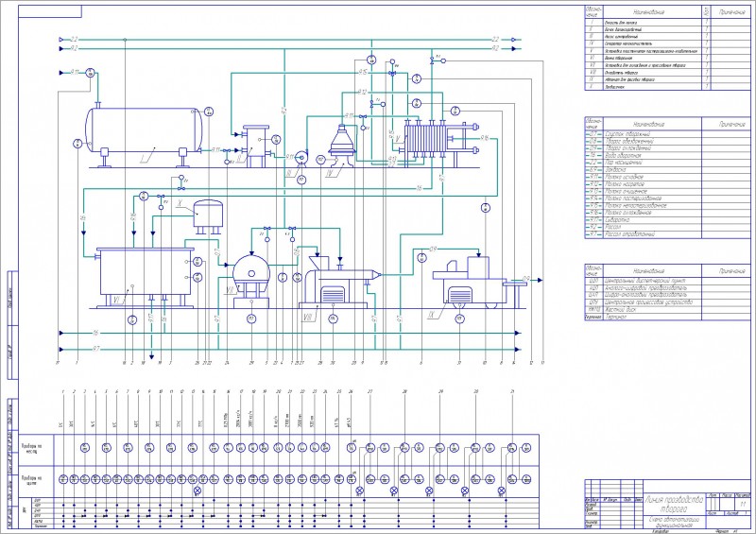Viewport: 756px width, 534px height.
Task: Select abbreviation row 'Центральное процессорное устройство'
Action: point(668,302)
